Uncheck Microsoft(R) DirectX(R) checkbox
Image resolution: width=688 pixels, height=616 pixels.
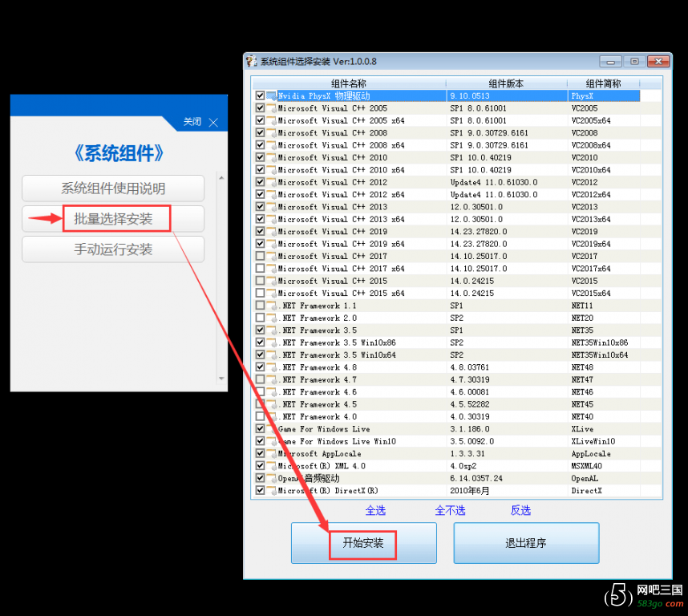click(x=260, y=490)
